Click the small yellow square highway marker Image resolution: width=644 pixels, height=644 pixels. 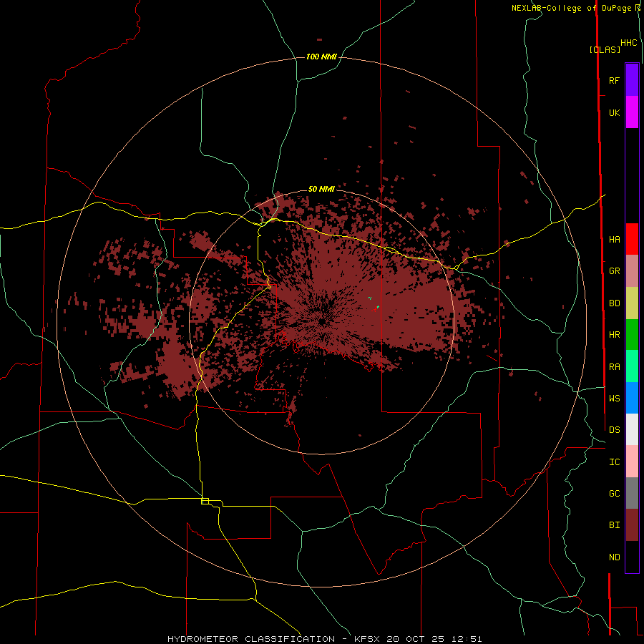(x=205, y=501)
